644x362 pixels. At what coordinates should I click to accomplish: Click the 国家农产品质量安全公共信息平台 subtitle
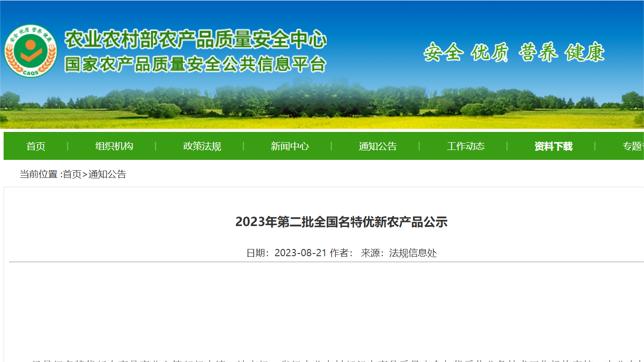196,64
